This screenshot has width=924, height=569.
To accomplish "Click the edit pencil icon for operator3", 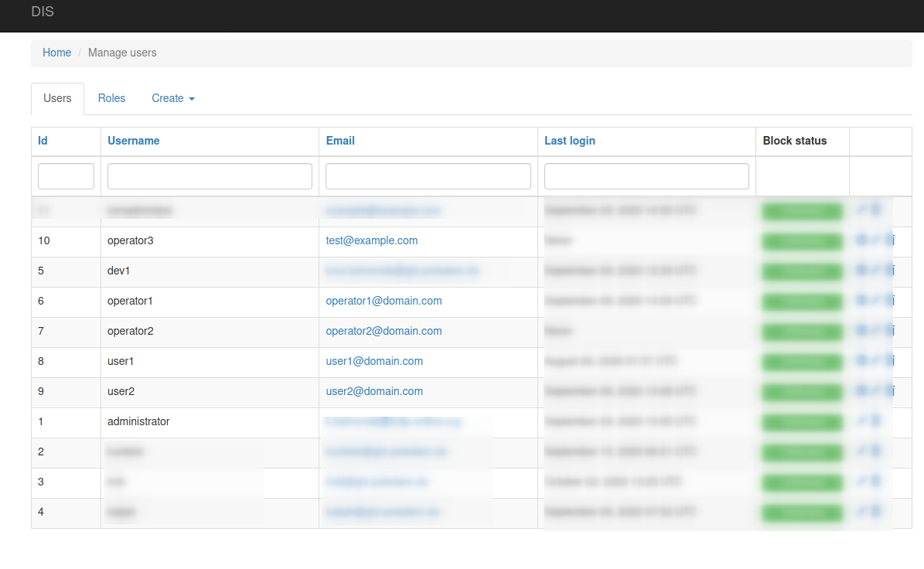I will 875,240.
